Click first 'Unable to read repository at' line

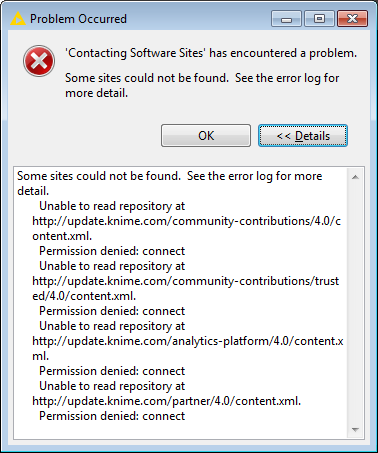point(112,206)
